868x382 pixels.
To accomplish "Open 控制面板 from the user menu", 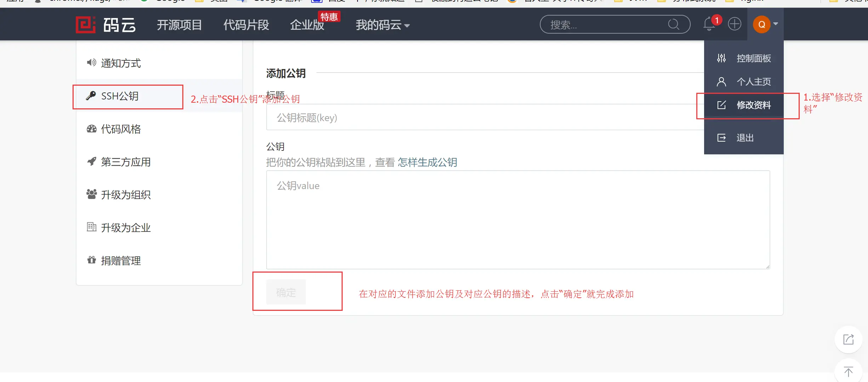I will pos(753,58).
